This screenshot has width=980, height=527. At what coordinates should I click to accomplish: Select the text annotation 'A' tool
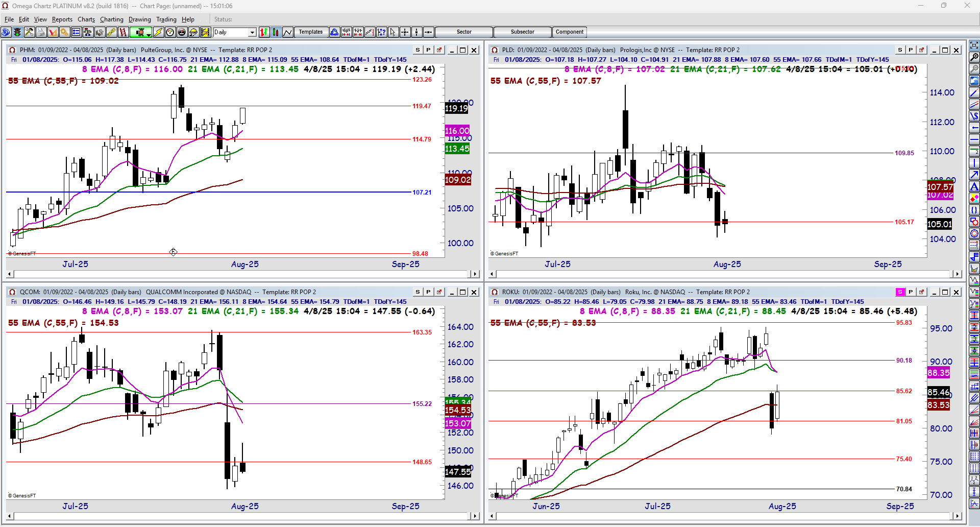(974, 186)
